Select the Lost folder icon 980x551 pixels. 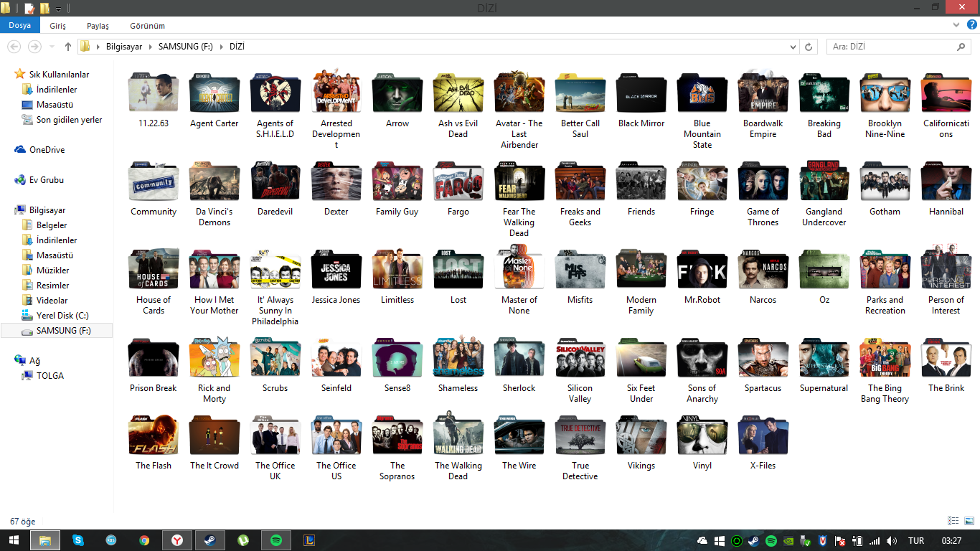(458, 270)
